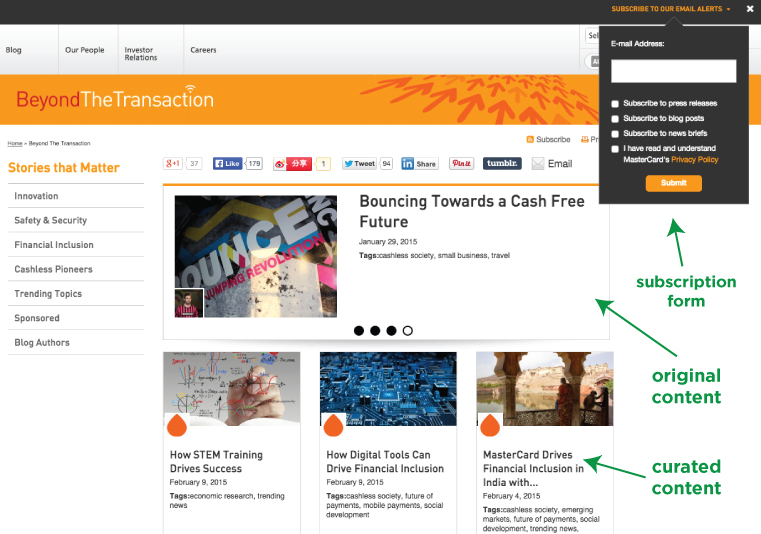Click the Email envelope icon
761x534 pixels.
click(537, 164)
